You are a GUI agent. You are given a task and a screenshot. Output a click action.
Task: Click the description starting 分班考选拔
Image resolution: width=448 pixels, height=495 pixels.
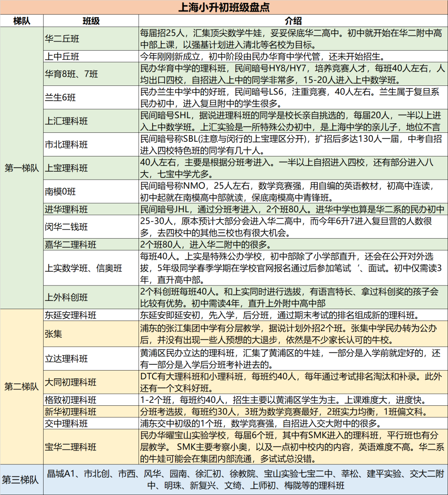point(293,412)
